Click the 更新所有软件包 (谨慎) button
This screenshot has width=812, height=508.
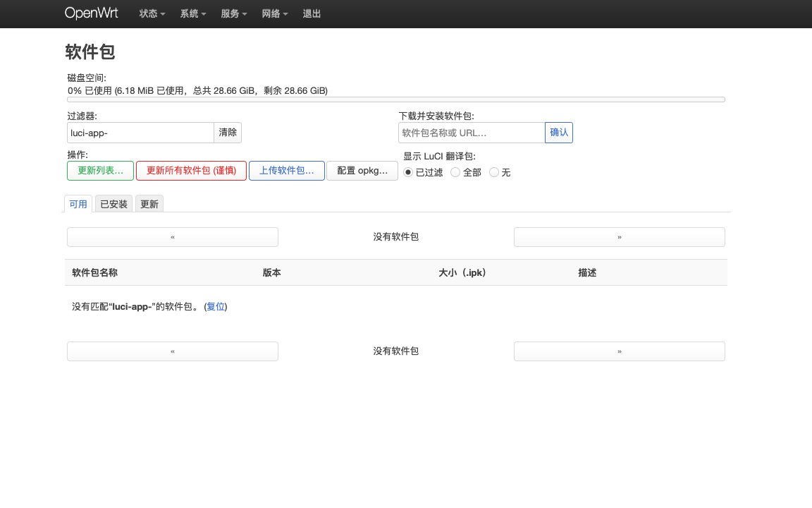pyautogui.click(x=191, y=170)
